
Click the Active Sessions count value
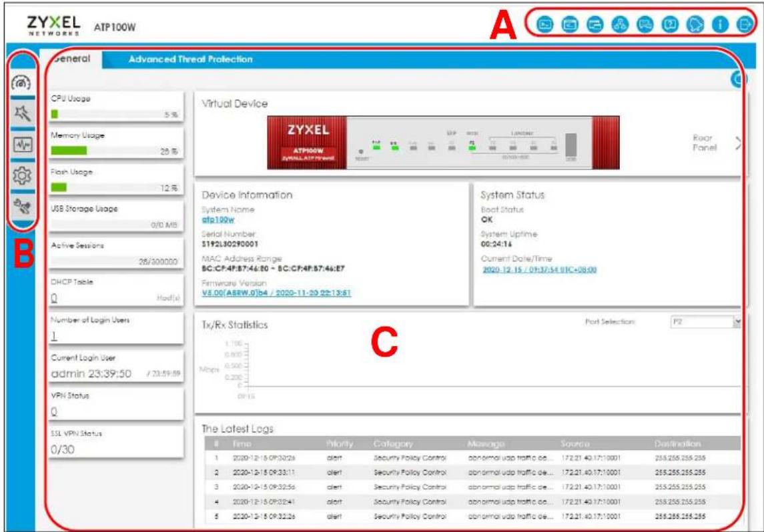pyautogui.click(x=158, y=262)
